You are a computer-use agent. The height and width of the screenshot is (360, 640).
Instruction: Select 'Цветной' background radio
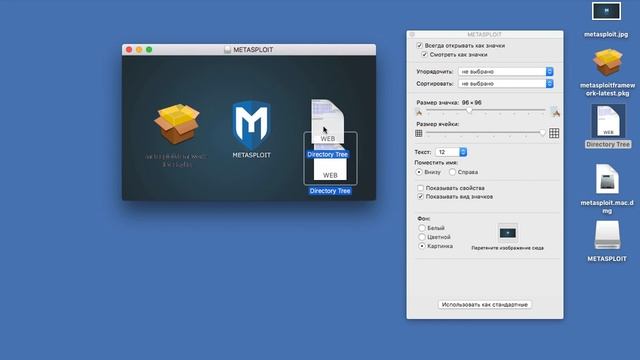pos(422,237)
